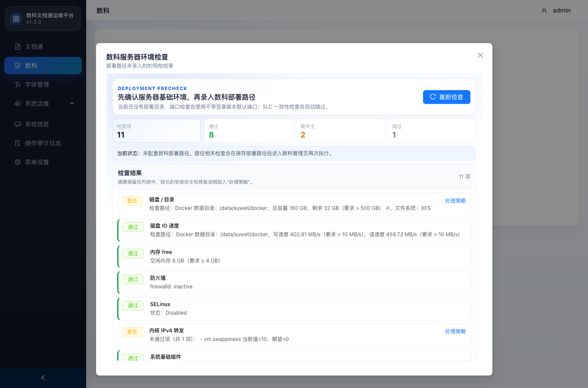
Task: Click the 通过 tag on 磁盘 IO 速度 row
Action: [x=133, y=227]
